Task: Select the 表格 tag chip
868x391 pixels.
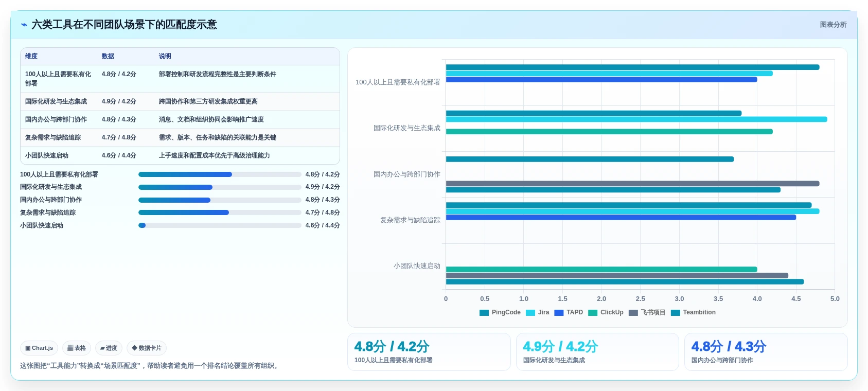Action: point(77,348)
